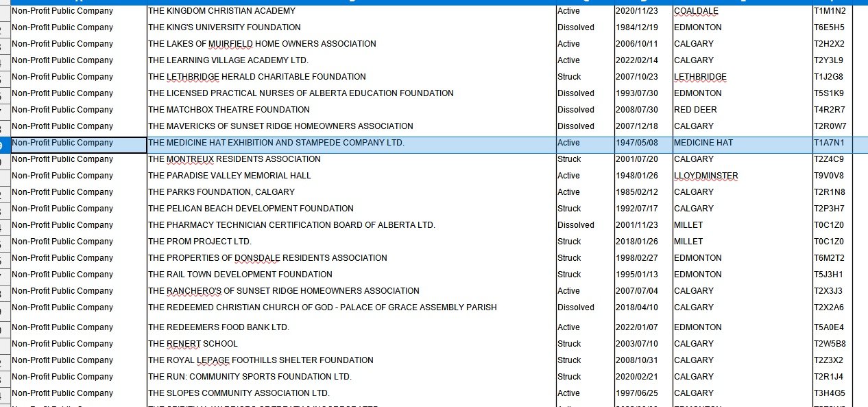This screenshot has height=407, width=868.
Task: Click THE MATCHBOX THEATRE FOUNDATION cell
Action: tap(351, 110)
